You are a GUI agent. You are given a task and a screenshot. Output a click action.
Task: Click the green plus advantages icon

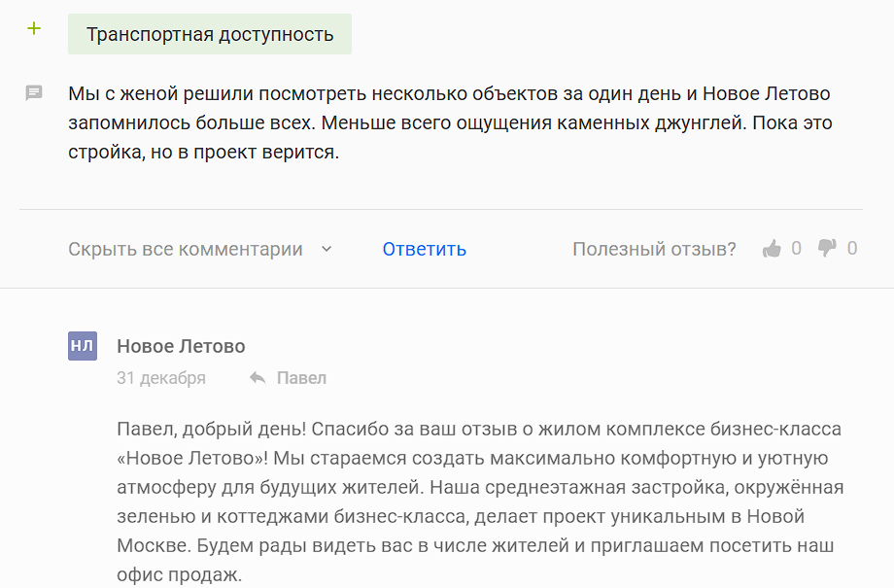(x=34, y=29)
